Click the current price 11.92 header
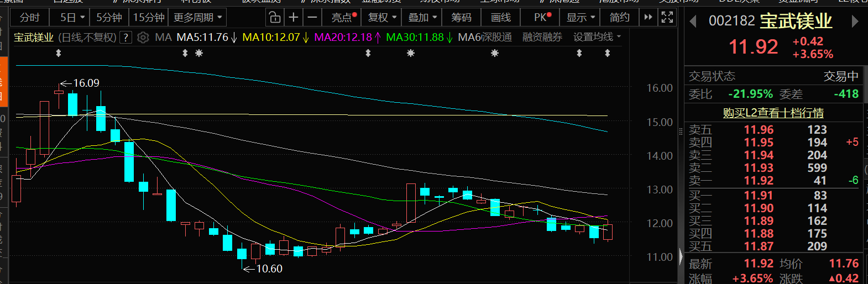The width and height of the screenshot is (868, 284). [754, 47]
